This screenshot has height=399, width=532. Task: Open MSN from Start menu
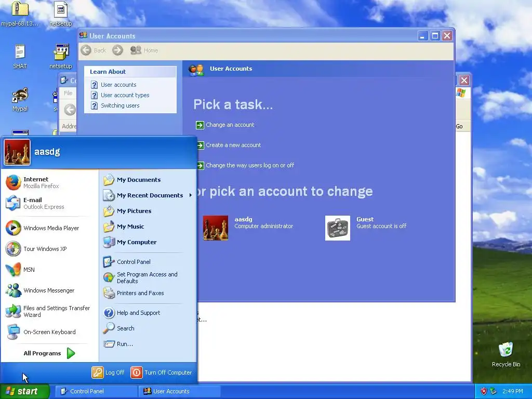[x=20, y=270]
